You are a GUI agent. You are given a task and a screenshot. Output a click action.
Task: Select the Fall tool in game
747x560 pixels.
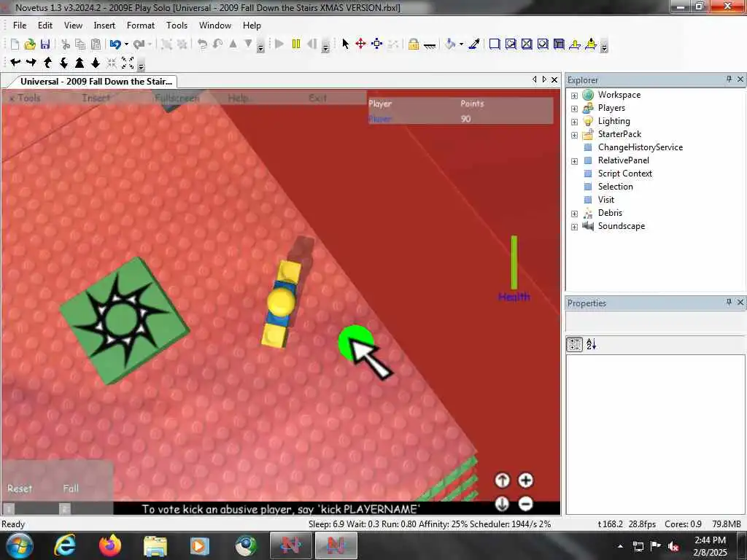(71, 489)
